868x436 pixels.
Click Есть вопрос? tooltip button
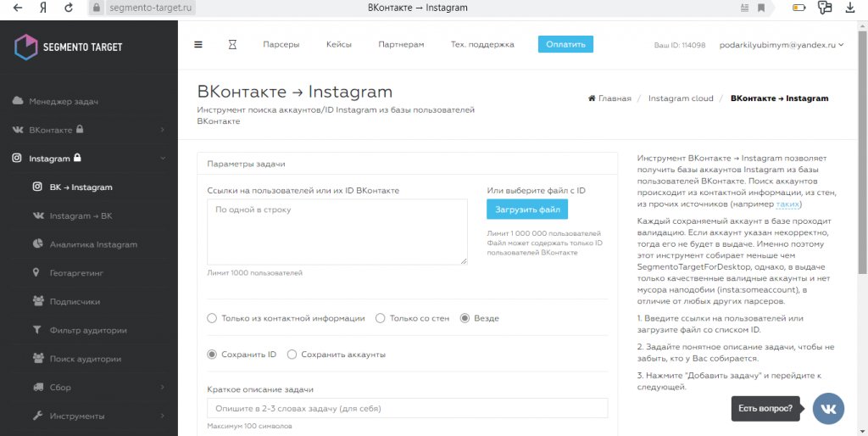(x=765, y=409)
